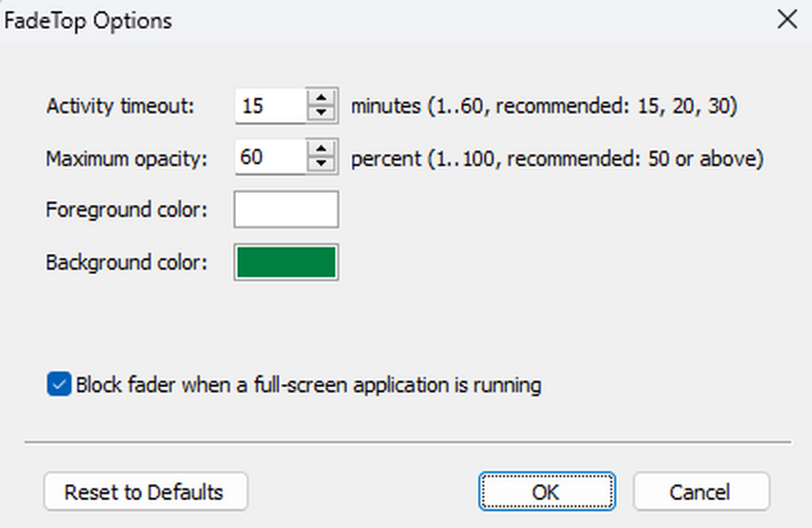812x528 pixels.
Task: Click the percent recommendation hint text
Action: 557,158
